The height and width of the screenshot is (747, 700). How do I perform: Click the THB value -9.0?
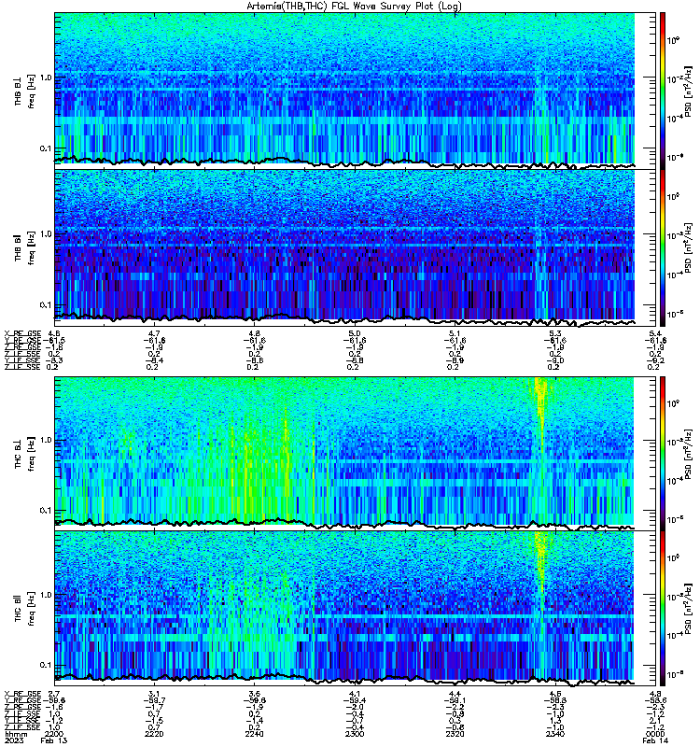(x=553, y=360)
